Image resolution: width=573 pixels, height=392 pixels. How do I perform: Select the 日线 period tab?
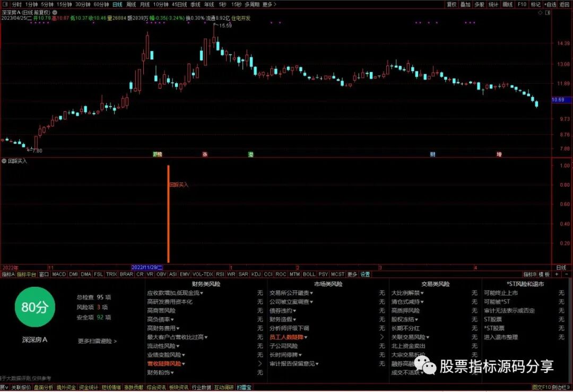click(117, 4)
